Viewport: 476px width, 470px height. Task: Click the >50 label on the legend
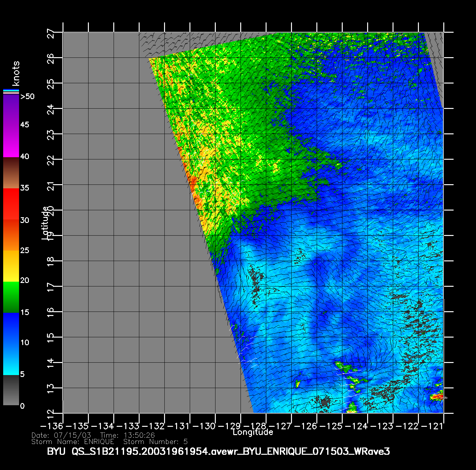pos(28,96)
